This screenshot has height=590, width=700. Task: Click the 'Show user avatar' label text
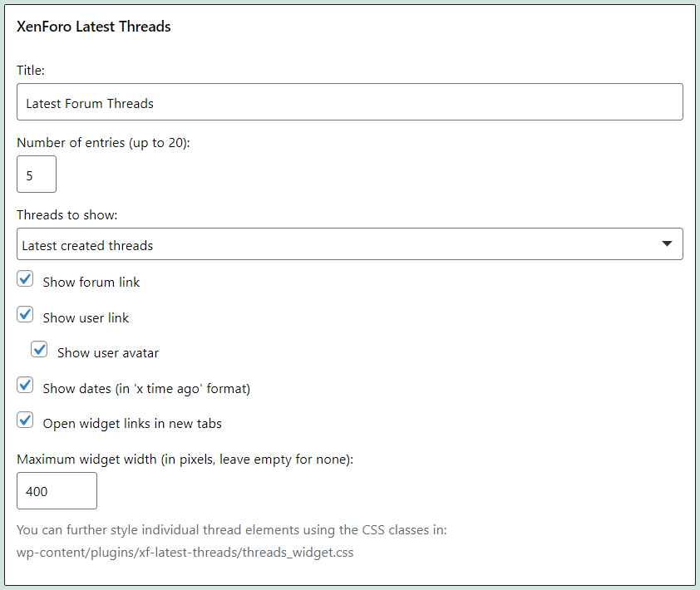108,352
